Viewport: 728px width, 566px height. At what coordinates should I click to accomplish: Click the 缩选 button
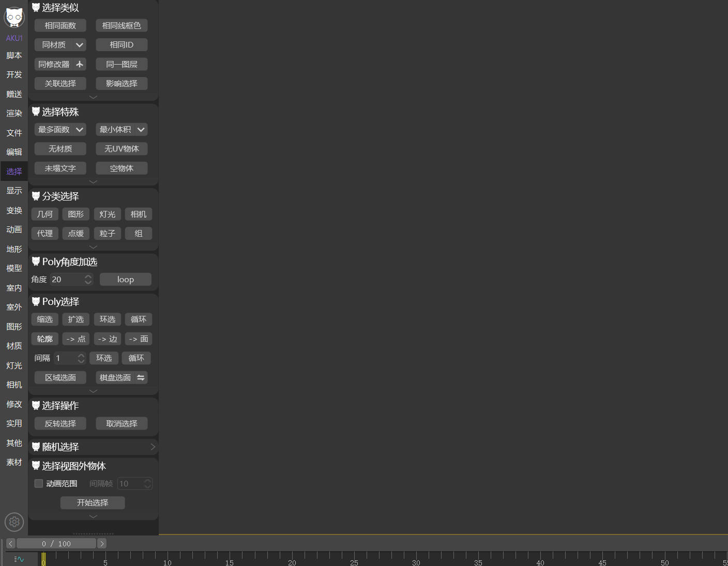coord(45,319)
